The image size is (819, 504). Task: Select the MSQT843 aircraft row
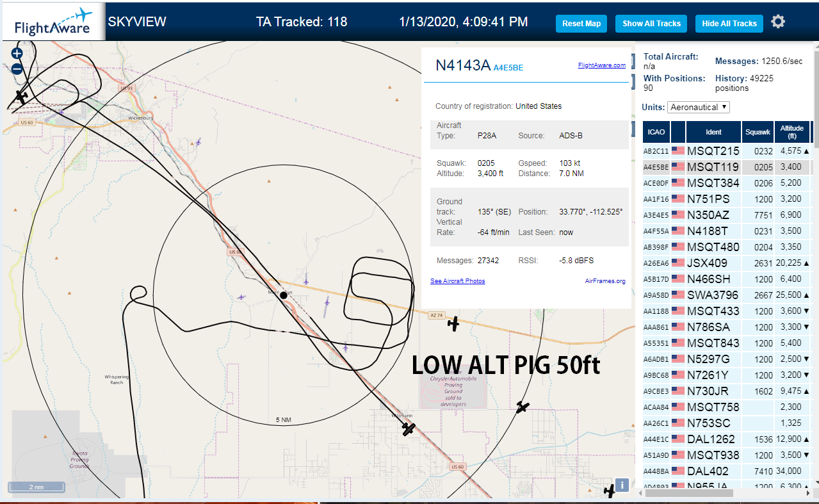(x=727, y=343)
